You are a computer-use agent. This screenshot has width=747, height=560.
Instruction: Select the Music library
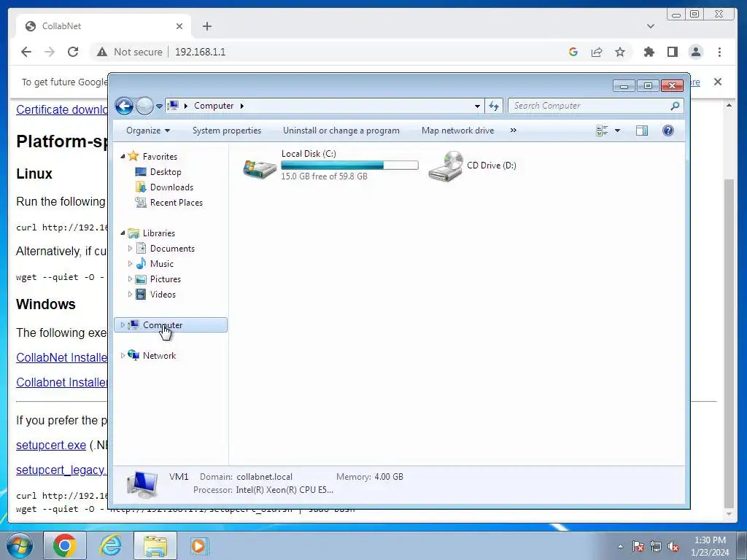[161, 264]
